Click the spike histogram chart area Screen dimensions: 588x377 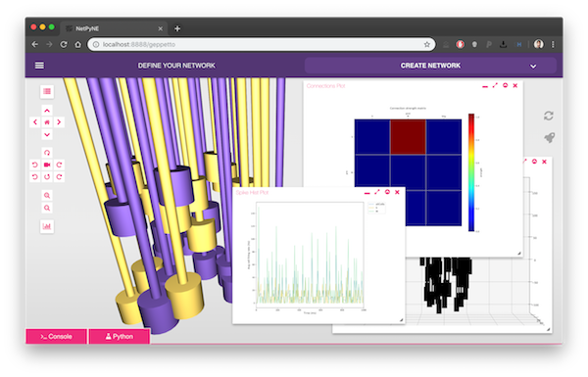[310, 255]
